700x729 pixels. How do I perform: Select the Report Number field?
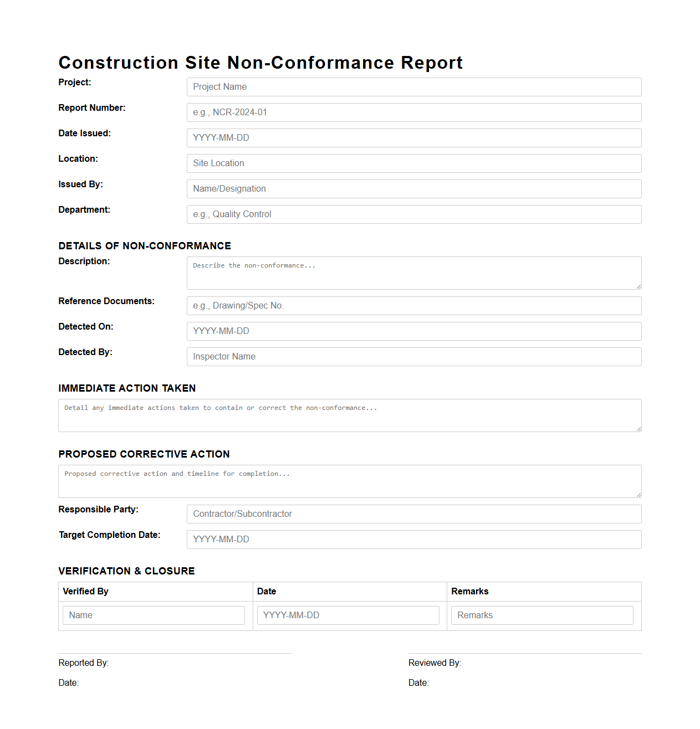coord(413,112)
